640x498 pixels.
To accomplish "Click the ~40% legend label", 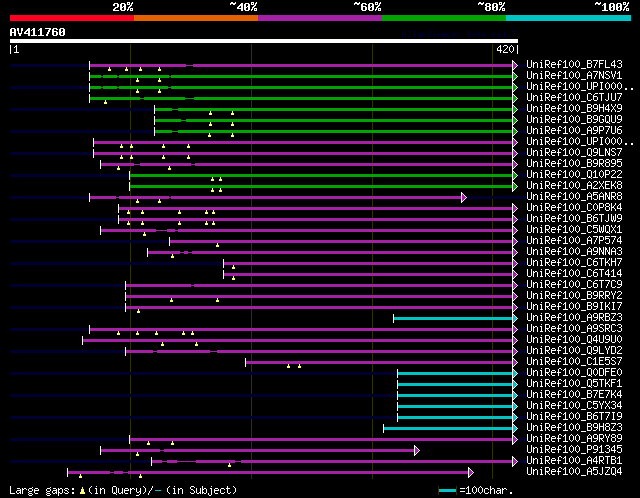I will click(243, 7).
